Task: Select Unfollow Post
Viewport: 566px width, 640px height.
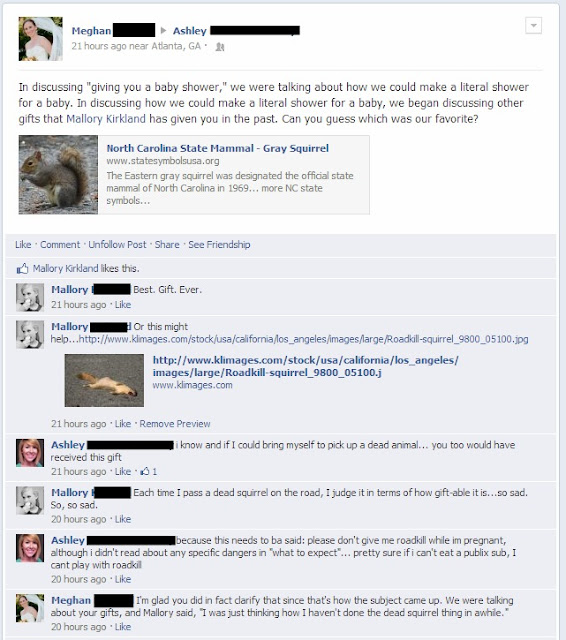Action: point(117,244)
